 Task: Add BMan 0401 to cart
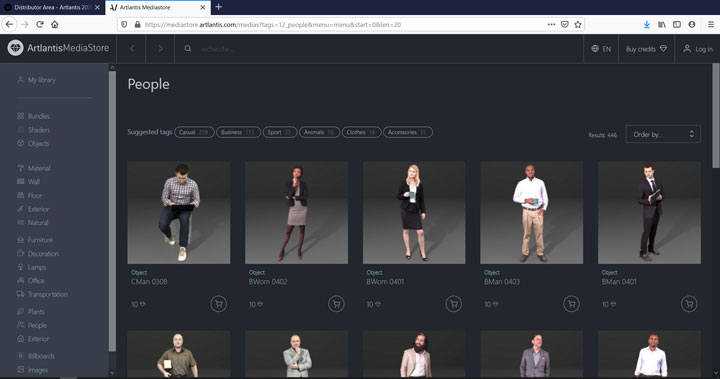click(689, 304)
